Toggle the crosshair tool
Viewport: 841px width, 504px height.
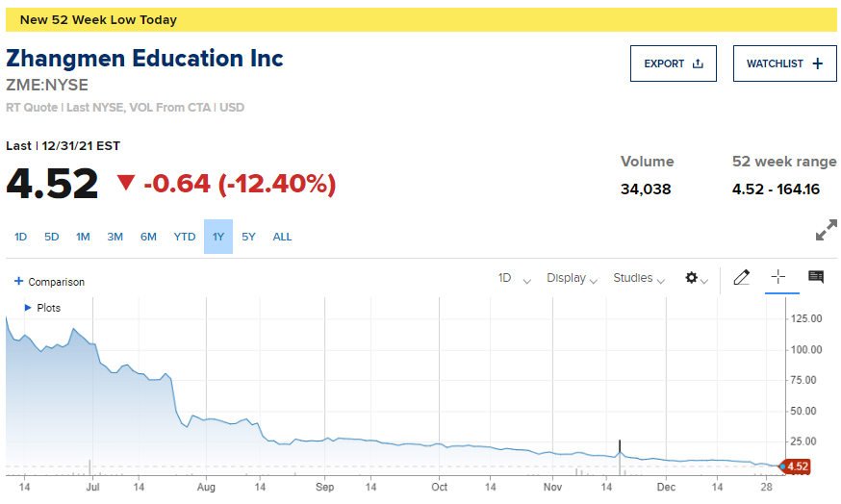778,277
